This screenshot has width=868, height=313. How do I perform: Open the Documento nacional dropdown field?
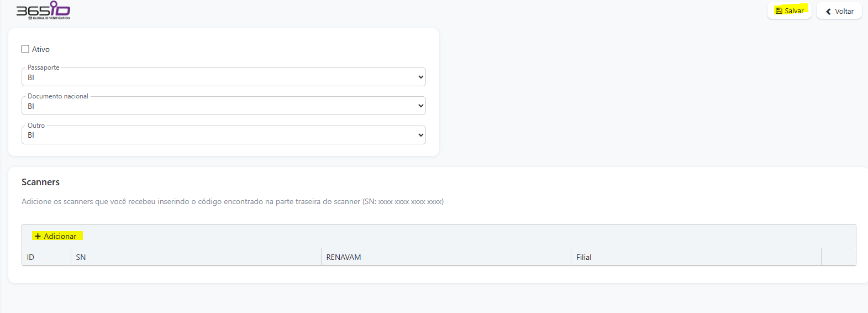coord(221,106)
